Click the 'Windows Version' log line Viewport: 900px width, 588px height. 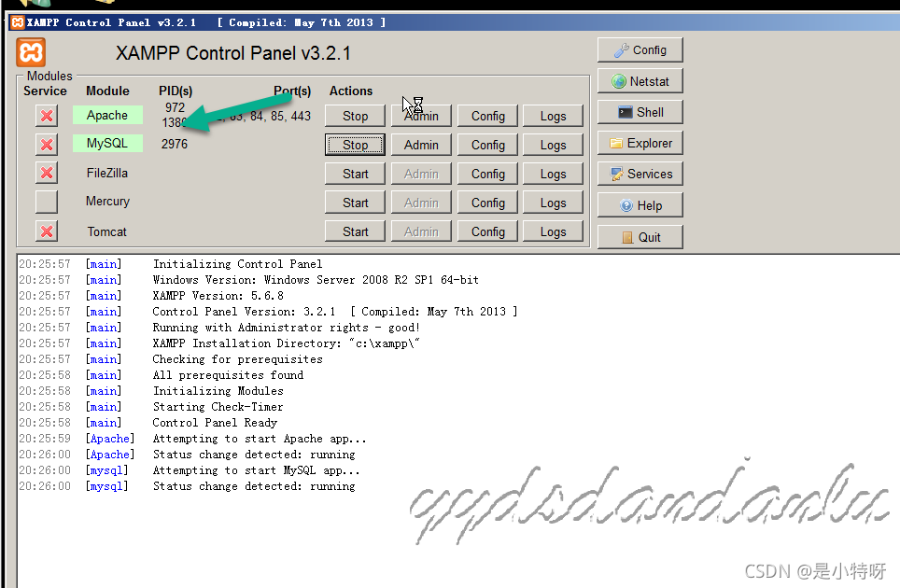click(316, 280)
